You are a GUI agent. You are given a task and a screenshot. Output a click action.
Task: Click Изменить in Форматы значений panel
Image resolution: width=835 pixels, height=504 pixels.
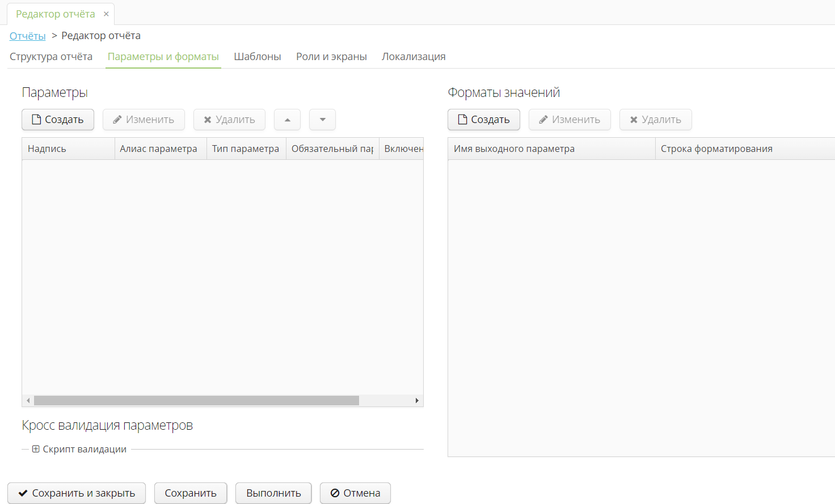click(570, 120)
